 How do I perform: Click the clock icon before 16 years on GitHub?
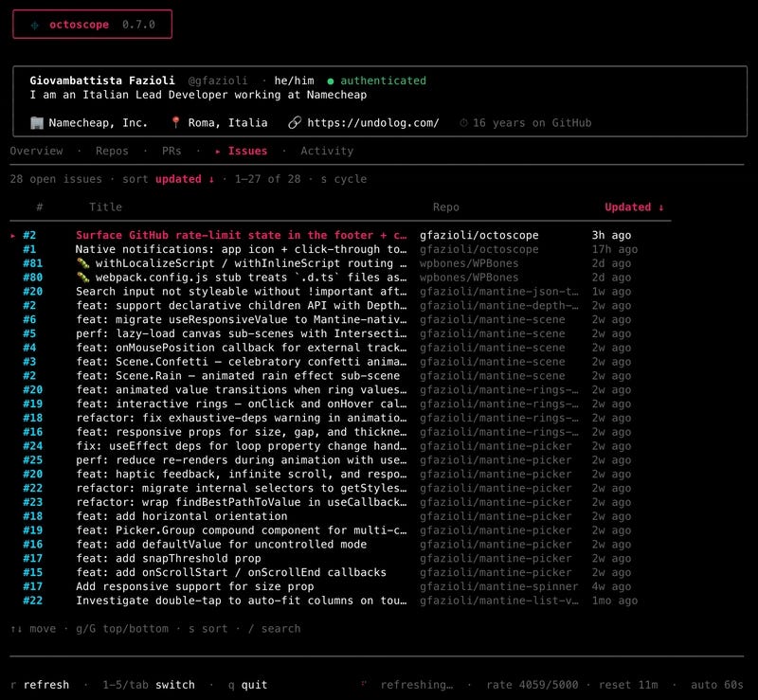pos(463,123)
